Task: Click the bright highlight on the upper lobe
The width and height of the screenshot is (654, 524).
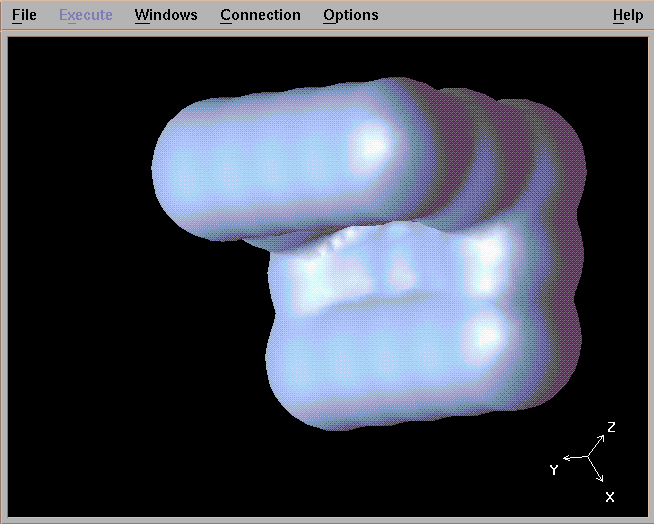Action: (x=371, y=143)
